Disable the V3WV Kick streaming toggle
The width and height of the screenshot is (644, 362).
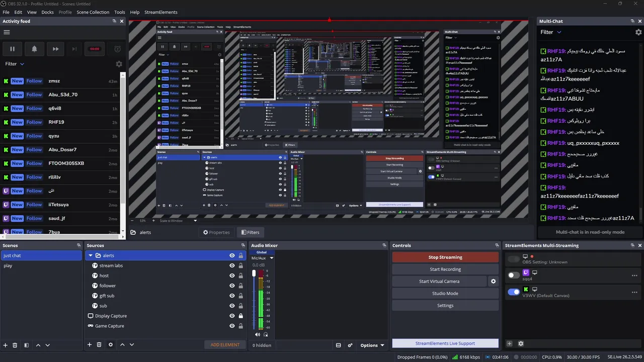coord(514,292)
